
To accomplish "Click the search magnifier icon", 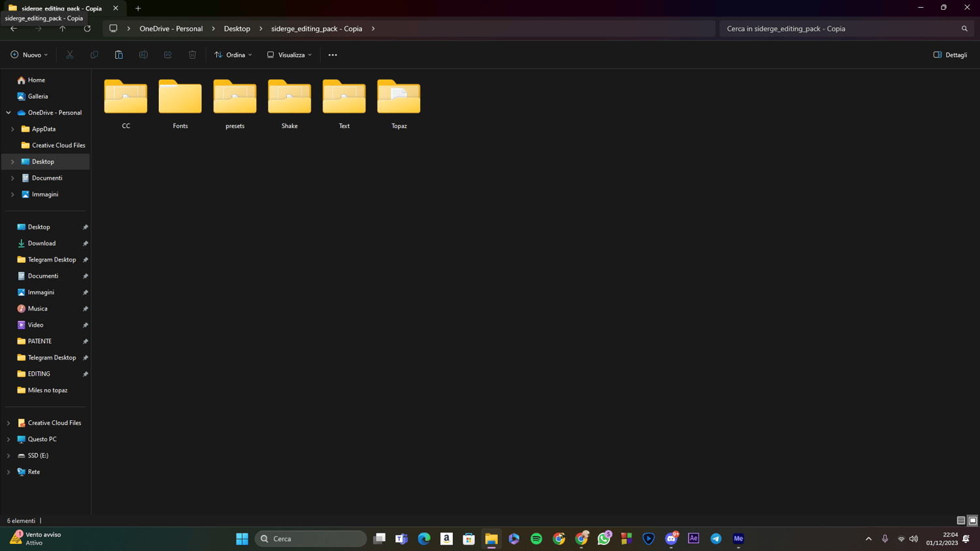I will click(964, 29).
